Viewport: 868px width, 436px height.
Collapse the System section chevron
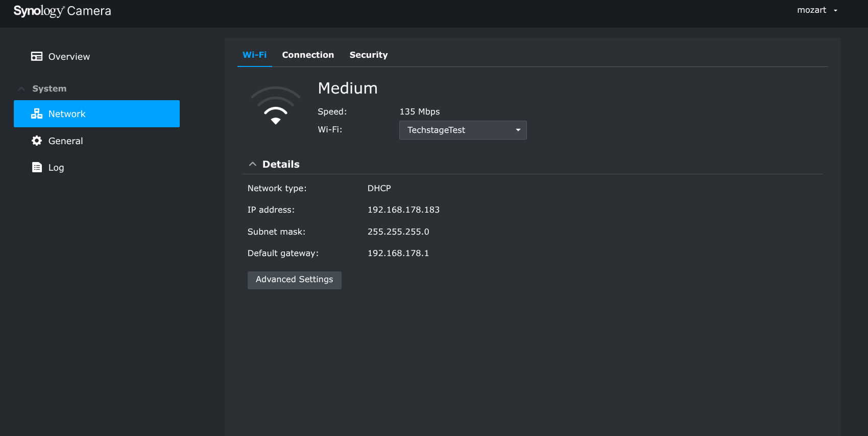(21, 89)
